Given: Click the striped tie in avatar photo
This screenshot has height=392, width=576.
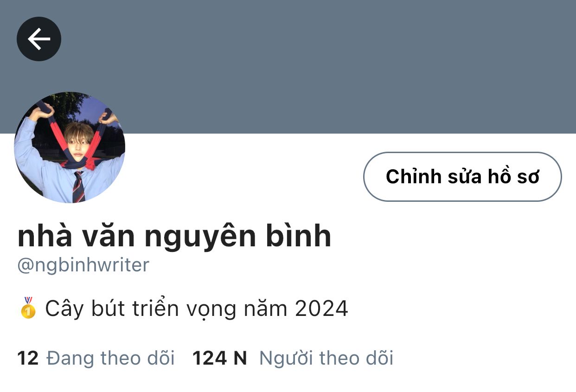Looking at the screenshot, I should tap(78, 187).
